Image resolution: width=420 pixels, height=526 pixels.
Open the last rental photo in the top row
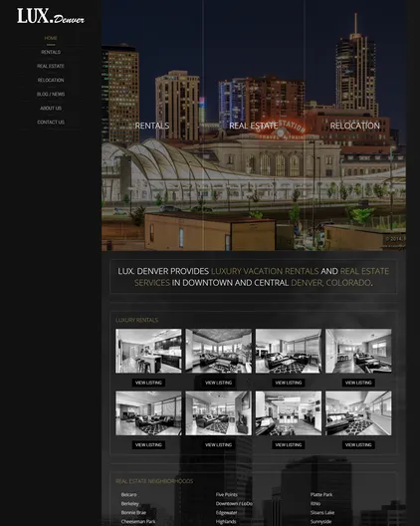(358, 351)
